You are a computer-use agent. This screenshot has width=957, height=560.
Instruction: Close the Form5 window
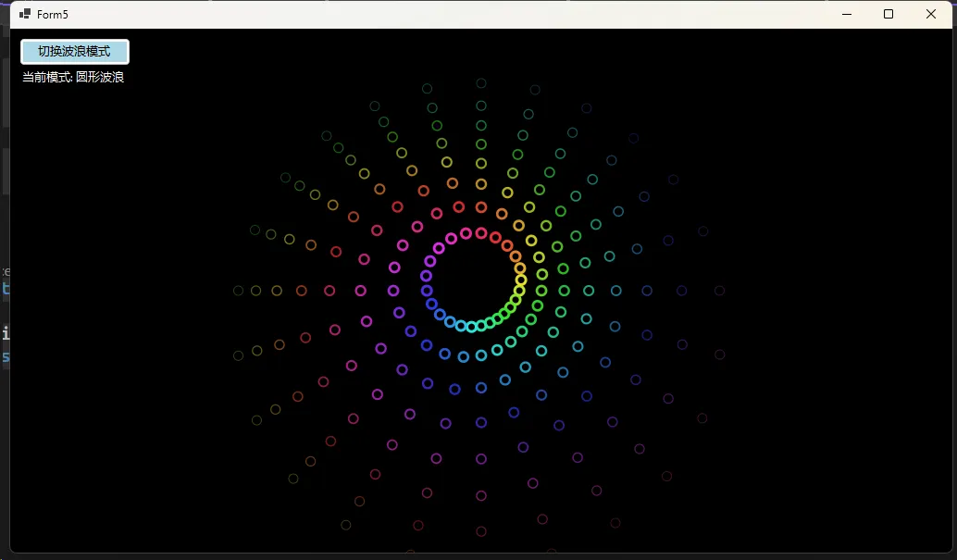(931, 14)
